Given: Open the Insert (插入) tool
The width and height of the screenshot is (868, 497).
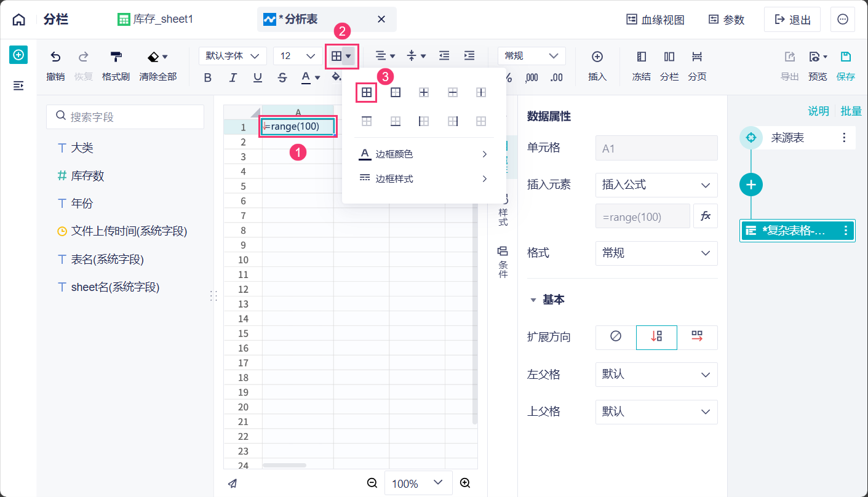Looking at the screenshot, I should point(597,66).
